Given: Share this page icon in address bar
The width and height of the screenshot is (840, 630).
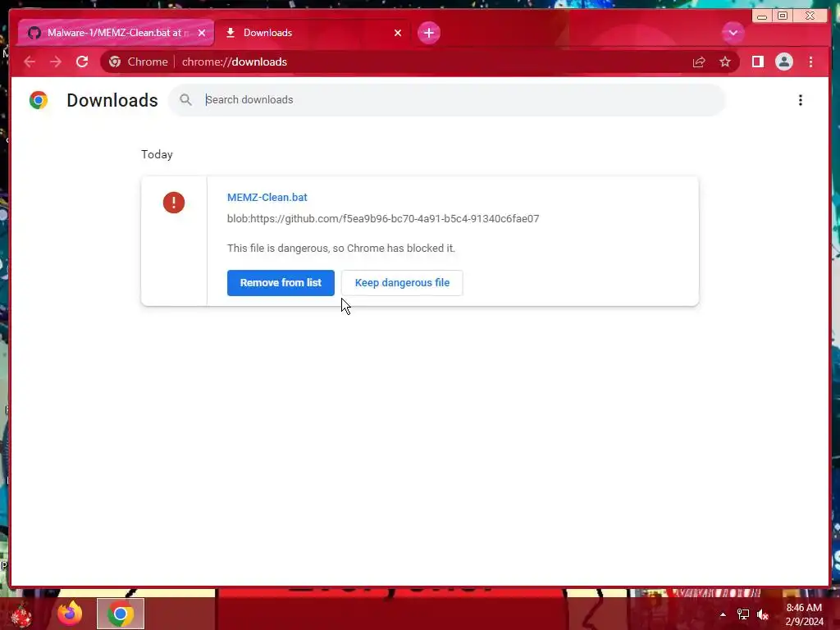Looking at the screenshot, I should tap(699, 62).
